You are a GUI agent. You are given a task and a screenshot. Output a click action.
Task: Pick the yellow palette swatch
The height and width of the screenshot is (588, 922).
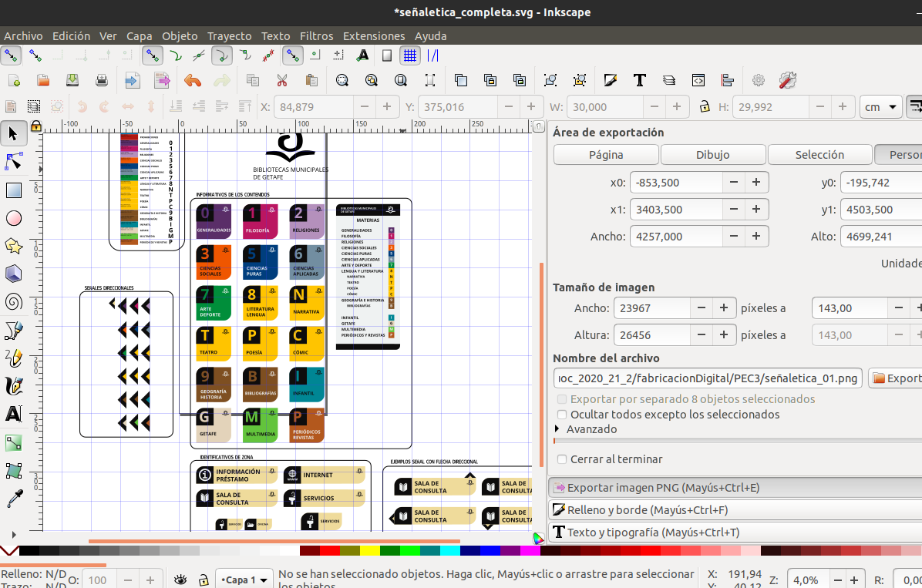pyautogui.click(x=369, y=551)
